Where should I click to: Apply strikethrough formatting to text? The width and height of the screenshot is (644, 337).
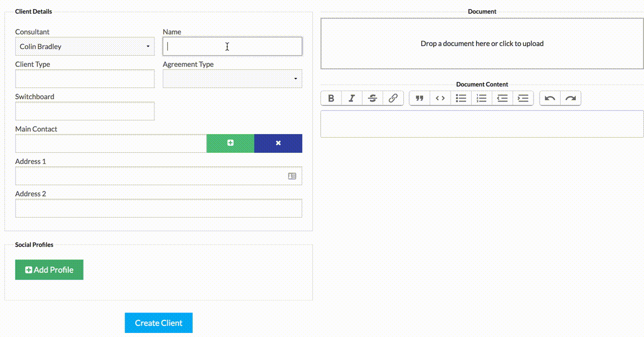click(373, 98)
